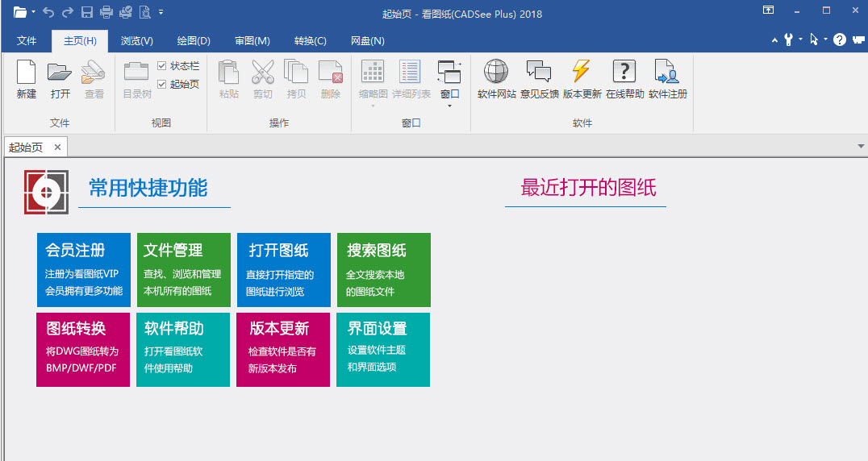Click the printer icon in title bar
Screen dimensions: 868x461
(106, 11)
